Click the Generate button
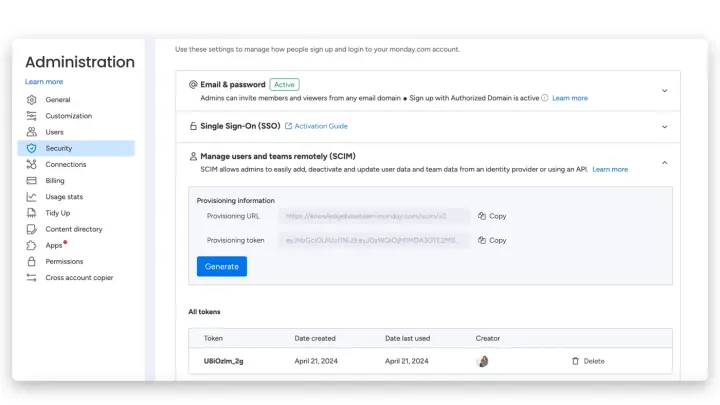720x405 pixels. (222, 266)
